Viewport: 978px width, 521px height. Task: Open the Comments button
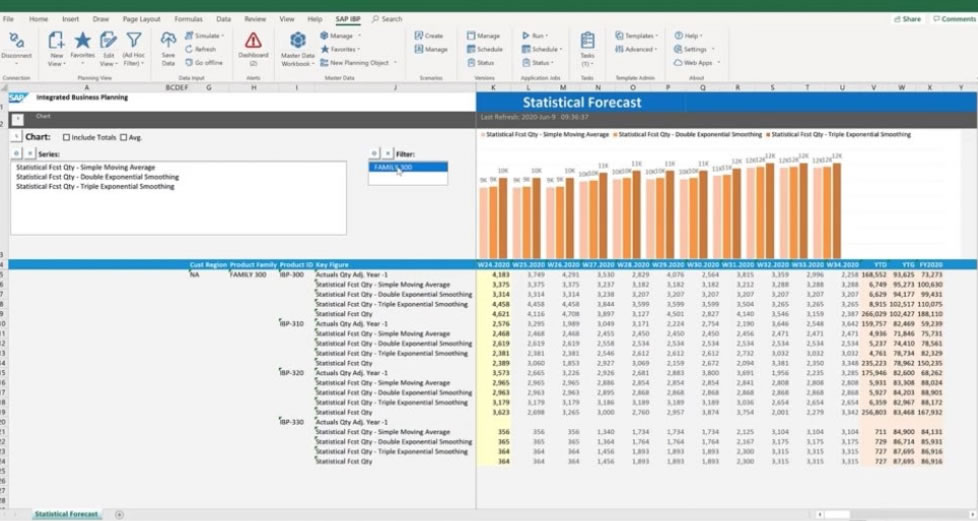[x=954, y=19]
